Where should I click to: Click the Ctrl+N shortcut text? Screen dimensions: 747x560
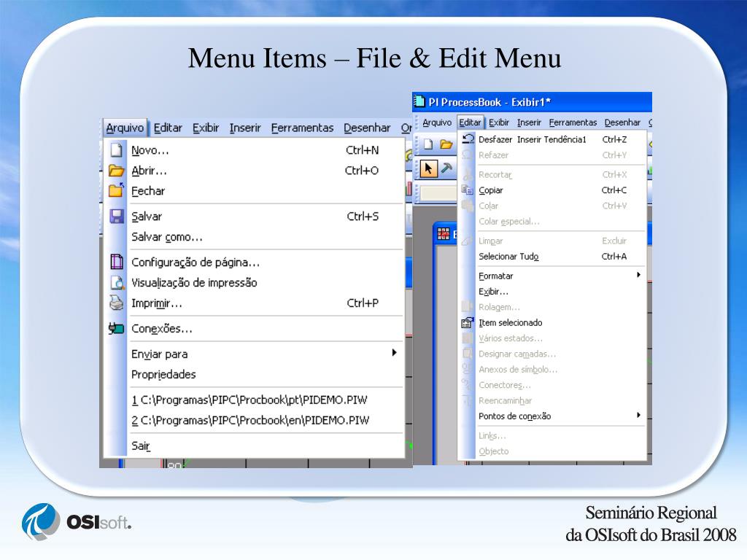[362, 150]
